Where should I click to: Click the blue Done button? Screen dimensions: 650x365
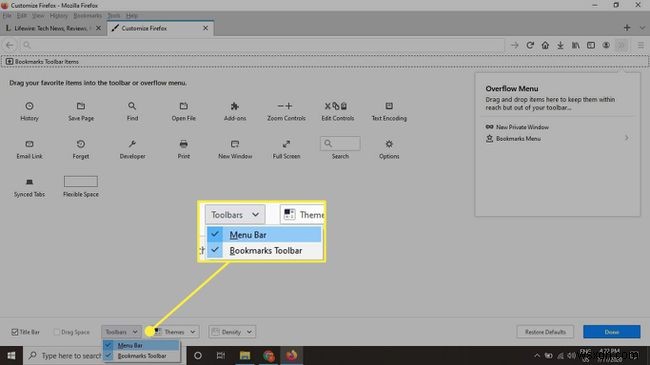click(611, 332)
